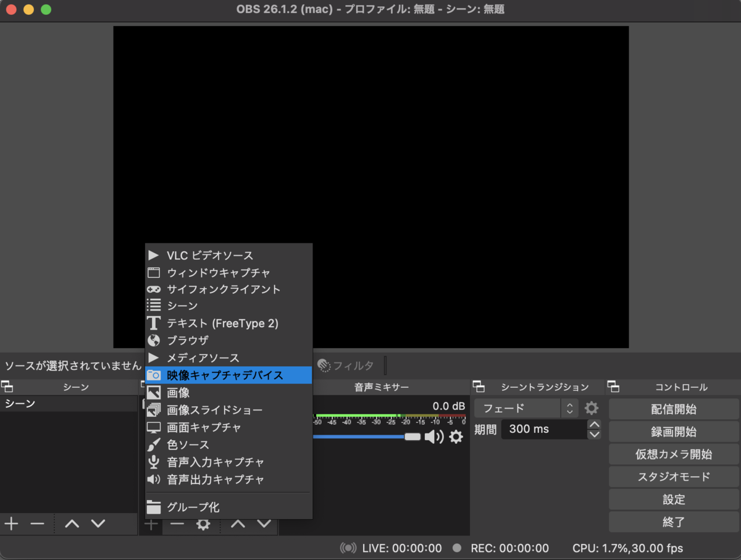Click the add source plus icon
The image size is (741, 560).
(x=150, y=525)
